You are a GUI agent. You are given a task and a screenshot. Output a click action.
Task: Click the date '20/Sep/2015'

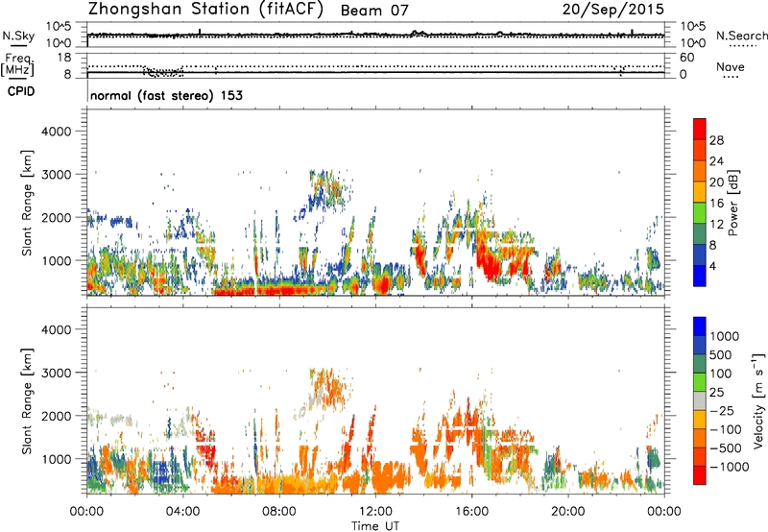[613, 9]
